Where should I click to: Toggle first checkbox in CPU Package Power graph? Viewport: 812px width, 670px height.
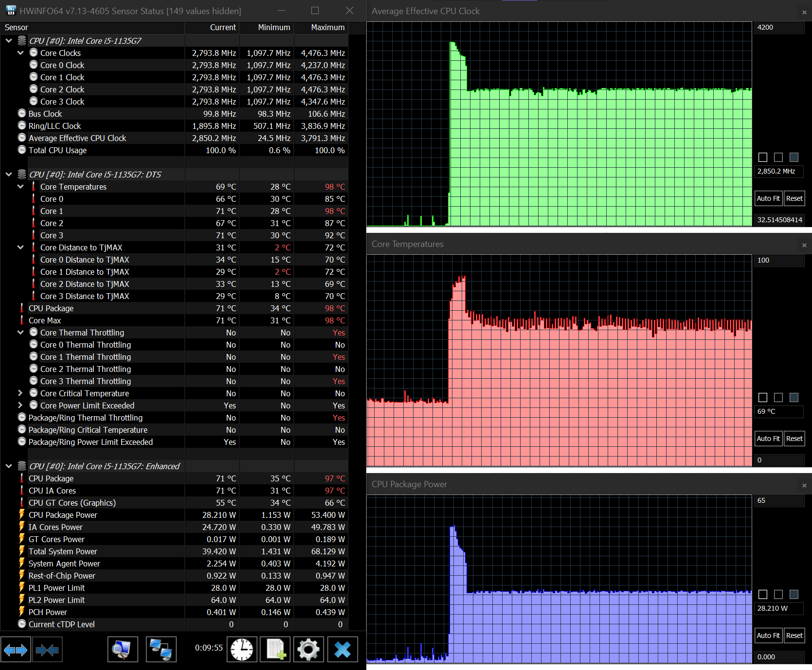pos(763,594)
